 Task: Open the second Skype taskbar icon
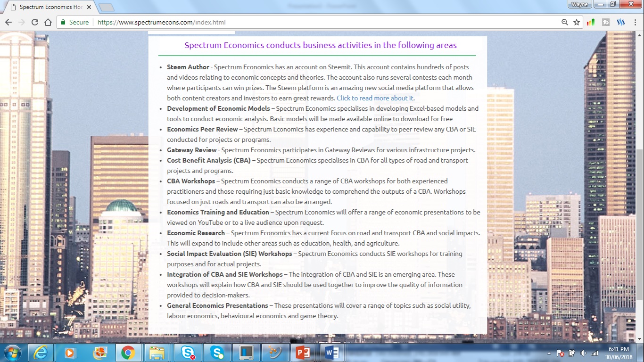(217, 353)
